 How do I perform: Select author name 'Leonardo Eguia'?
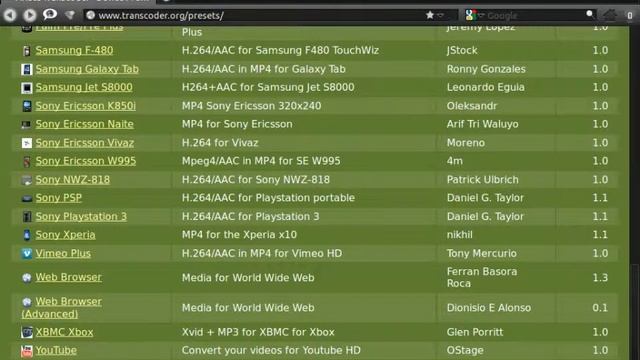[486, 87]
